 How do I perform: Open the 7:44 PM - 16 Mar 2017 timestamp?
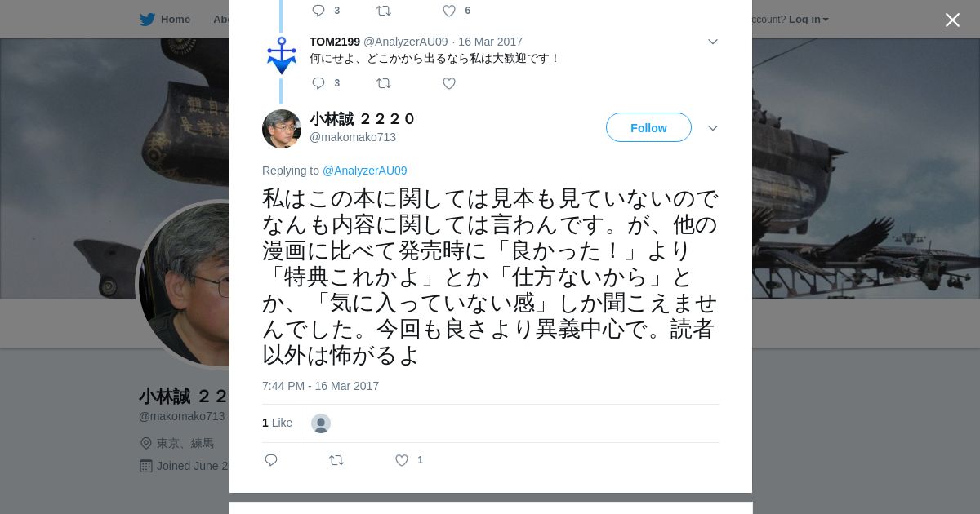[x=320, y=386]
